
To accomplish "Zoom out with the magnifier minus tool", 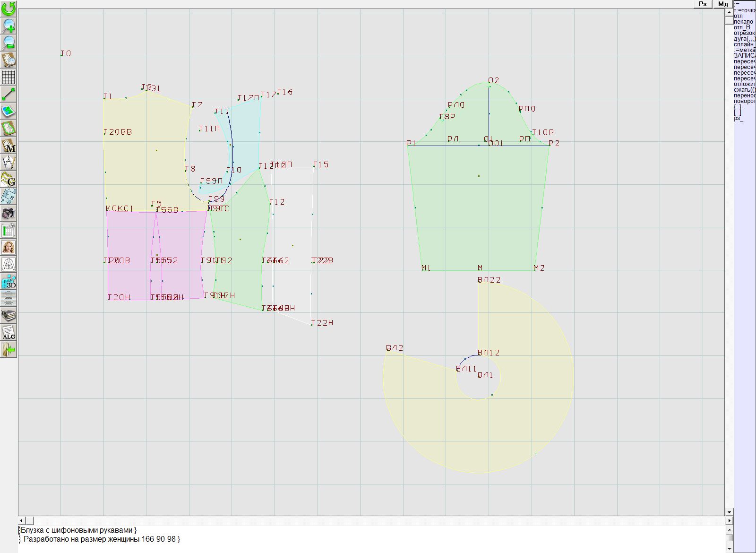I will [x=9, y=43].
